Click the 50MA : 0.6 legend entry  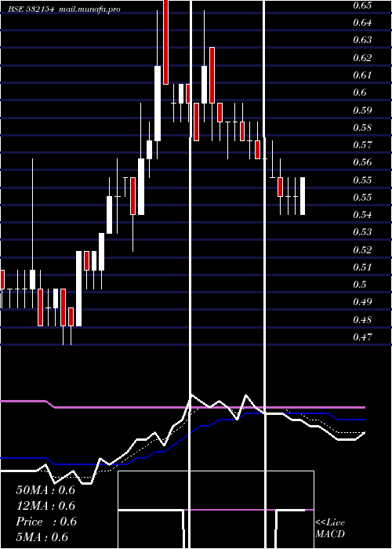pyautogui.click(x=45, y=490)
